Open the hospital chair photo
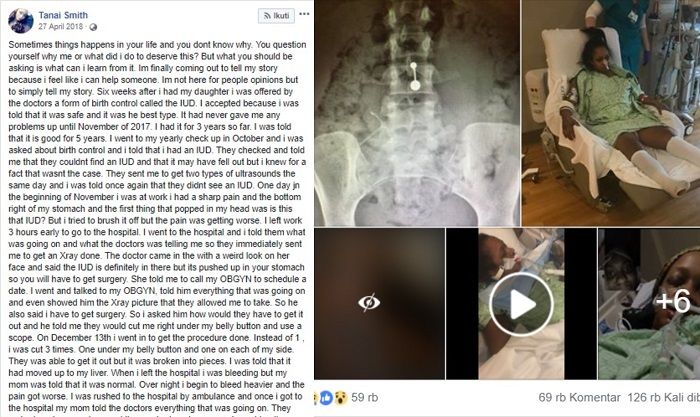 (x=611, y=113)
